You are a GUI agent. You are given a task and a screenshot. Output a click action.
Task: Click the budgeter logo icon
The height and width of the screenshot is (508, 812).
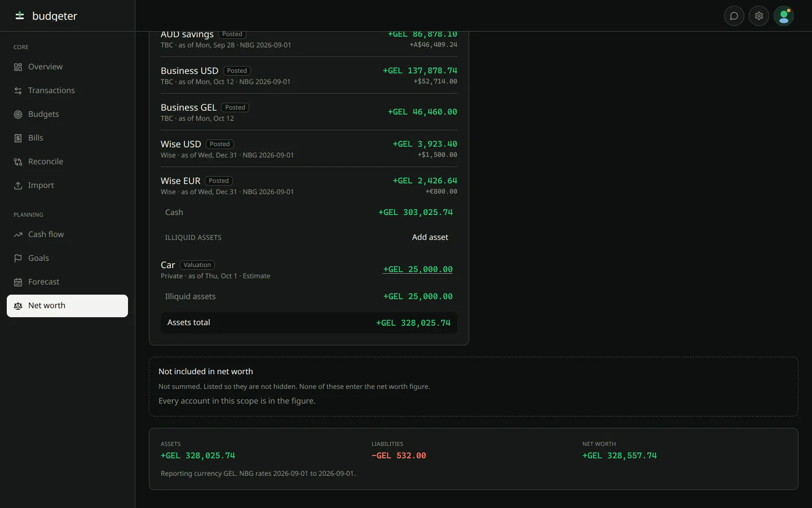(20, 16)
